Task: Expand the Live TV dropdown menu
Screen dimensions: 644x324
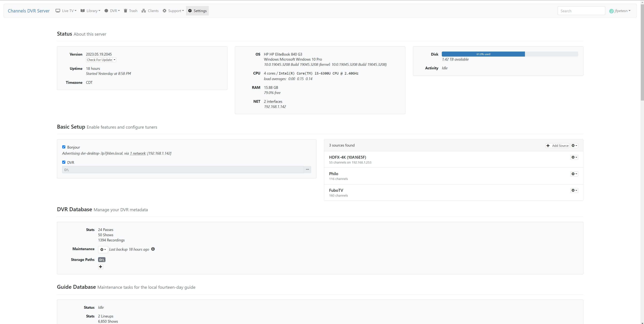Action: 66,11
